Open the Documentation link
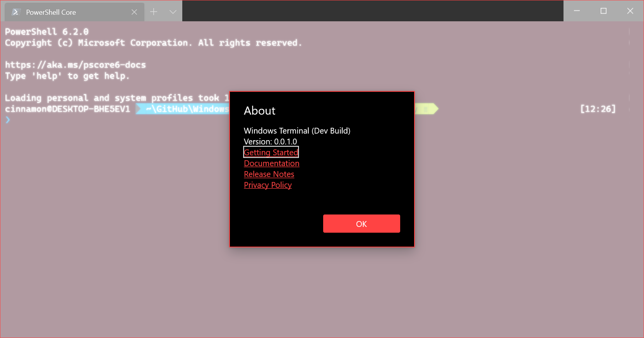Viewport: 644px width, 338px height. tap(272, 163)
